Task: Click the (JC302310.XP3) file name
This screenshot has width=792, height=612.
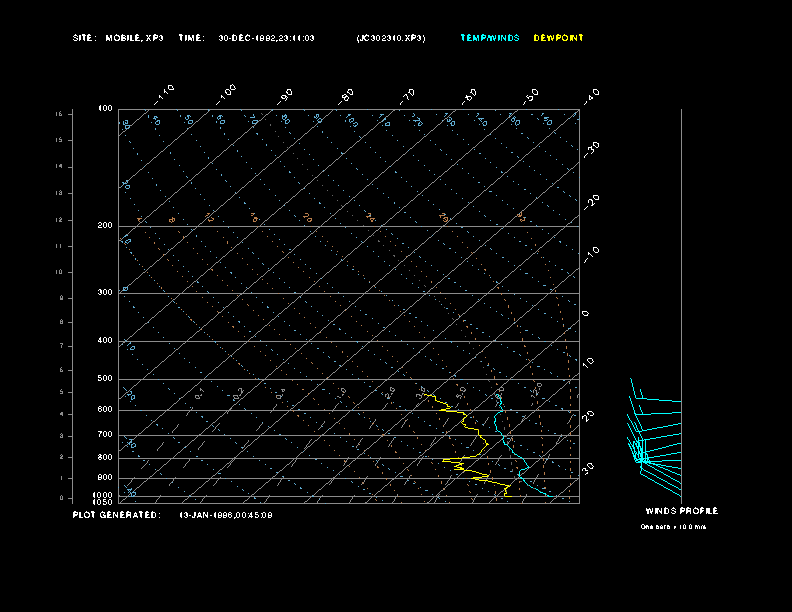Action: coord(390,38)
